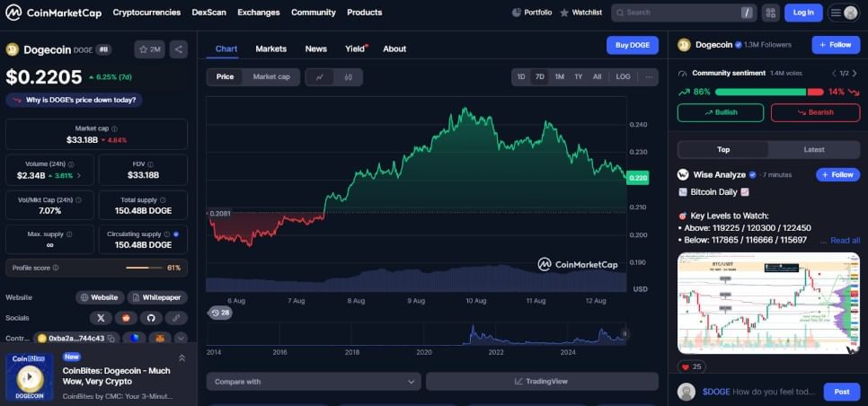This screenshot has width=868, height=406.
Task: Open Dogecoin GitHub social link
Action: (x=151, y=318)
